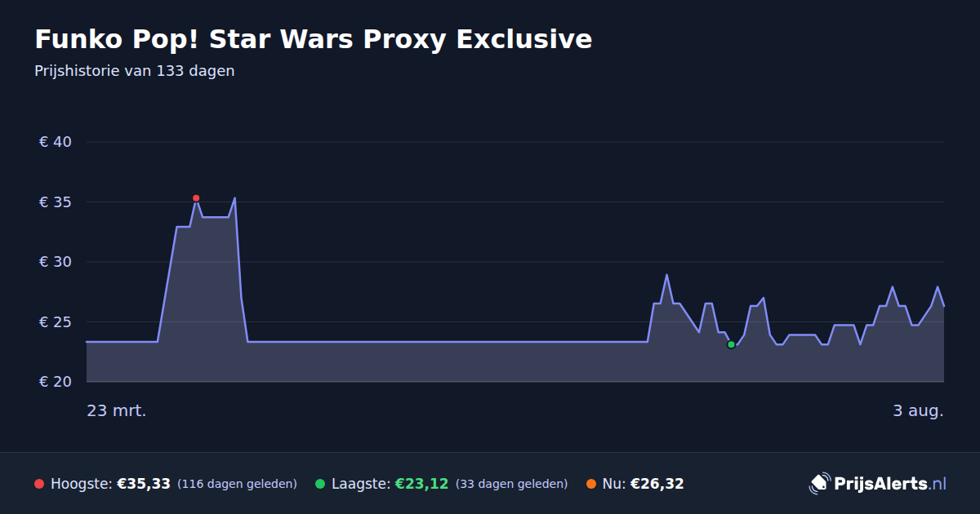Screen dimensions: 980x514
Task: Click the Prijshistorie van 133 dagen subtitle
Action: pyautogui.click(x=135, y=71)
